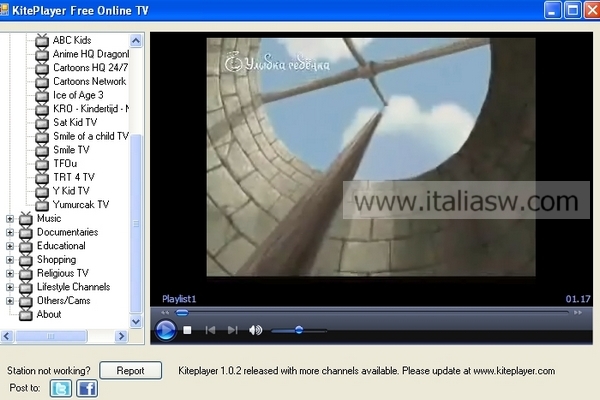Select the Smile of a child TV channel

click(x=91, y=136)
